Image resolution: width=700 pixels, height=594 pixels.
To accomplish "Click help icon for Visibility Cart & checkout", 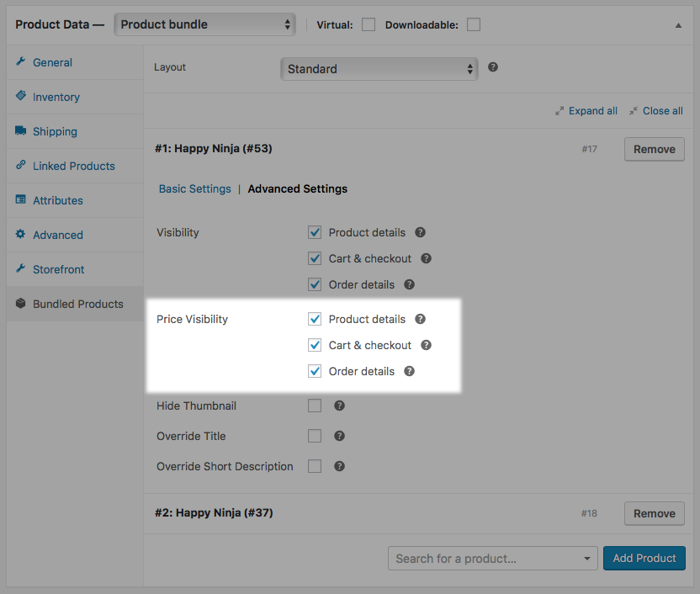I will [426, 258].
